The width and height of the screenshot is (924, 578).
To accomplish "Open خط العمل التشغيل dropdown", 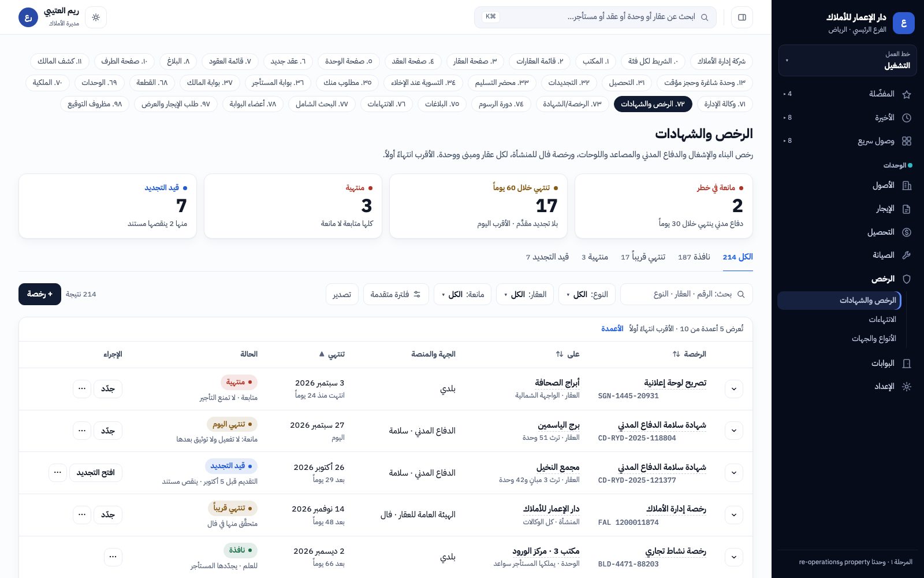I will [x=848, y=60].
